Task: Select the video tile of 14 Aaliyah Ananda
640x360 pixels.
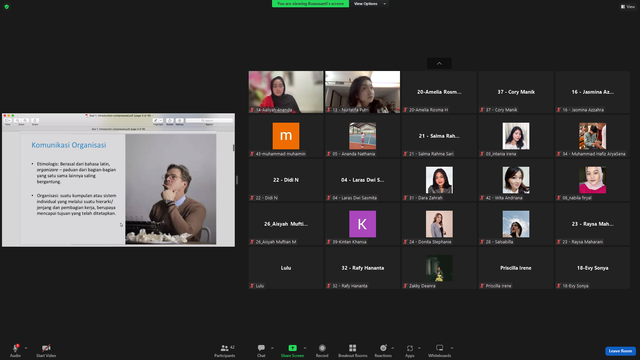Action: tap(286, 92)
